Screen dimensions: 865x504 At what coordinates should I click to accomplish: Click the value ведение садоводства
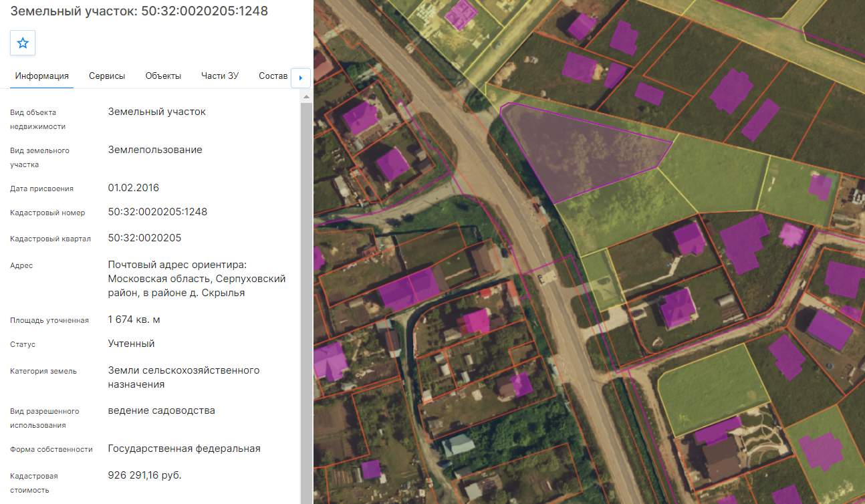[x=162, y=410]
